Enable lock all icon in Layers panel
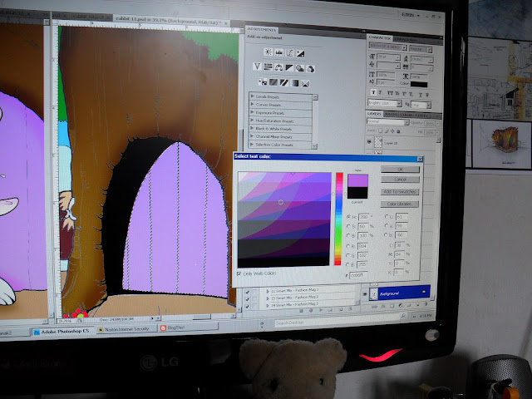The image size is (532, 399). coord(398,131)
